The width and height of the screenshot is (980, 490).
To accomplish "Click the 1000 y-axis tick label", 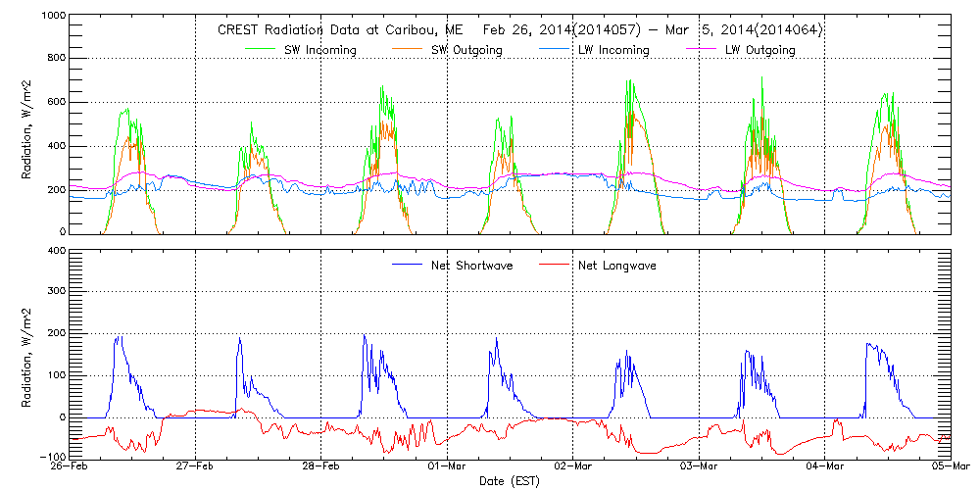I will 51,18.
